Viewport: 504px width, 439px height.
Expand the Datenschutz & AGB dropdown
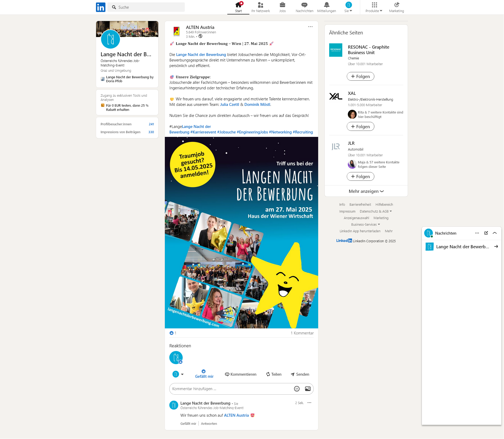(376, 211)
